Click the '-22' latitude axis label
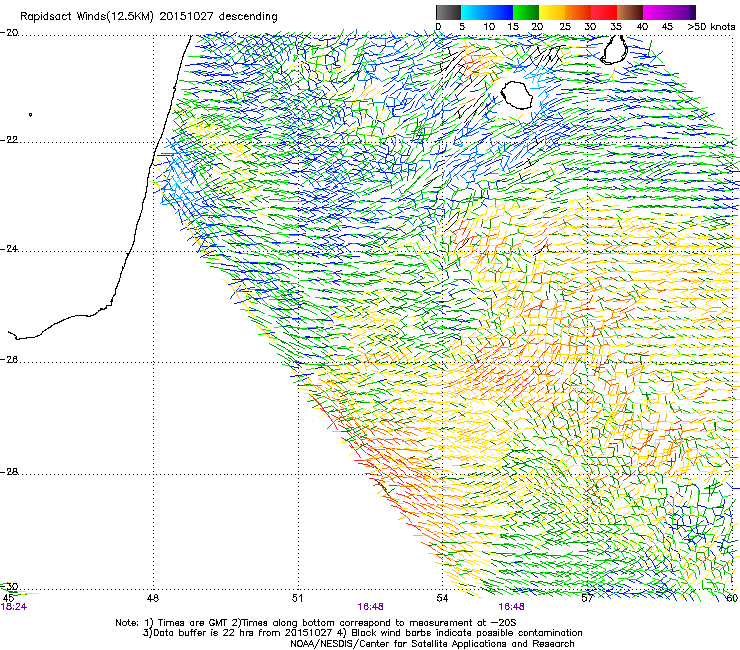The image size is (740, 650). pyautogui.click(x=9, y=140)
